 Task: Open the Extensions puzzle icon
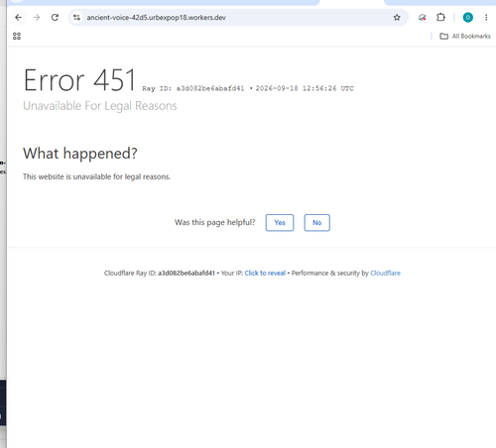click(x=440, y=17)
